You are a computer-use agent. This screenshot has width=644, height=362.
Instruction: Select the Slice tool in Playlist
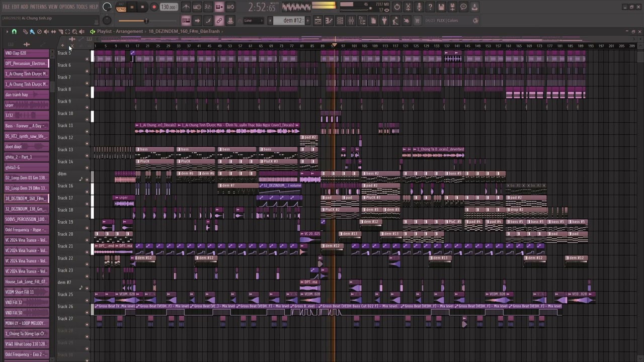[60, 32]
